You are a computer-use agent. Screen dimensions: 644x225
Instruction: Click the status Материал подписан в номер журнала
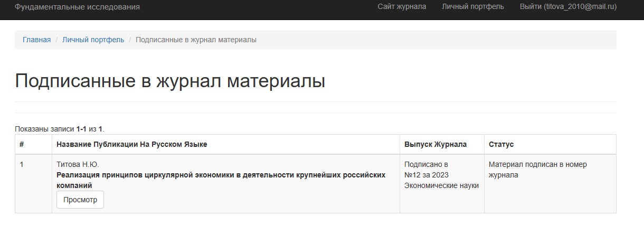[x=537, y=170]
